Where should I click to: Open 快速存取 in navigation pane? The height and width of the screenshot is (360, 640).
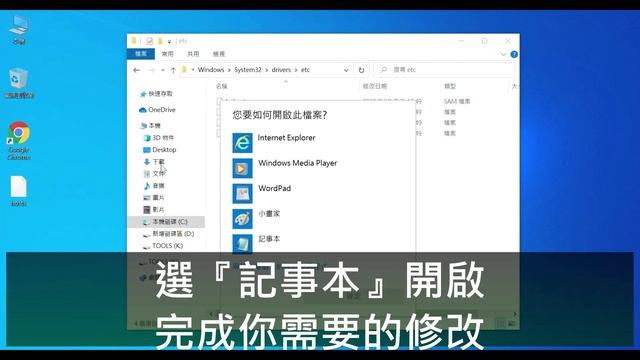point(156,94)
